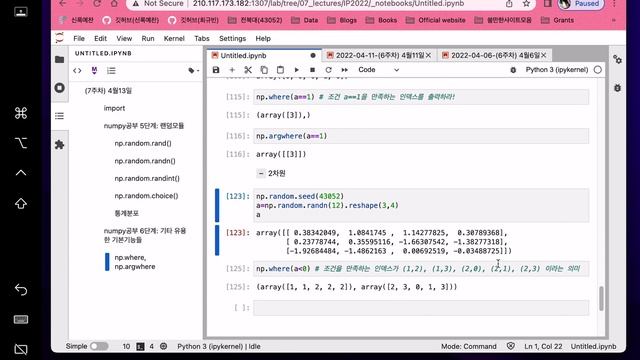Open the Official website bookmark folder

click(x=436, y=20)
